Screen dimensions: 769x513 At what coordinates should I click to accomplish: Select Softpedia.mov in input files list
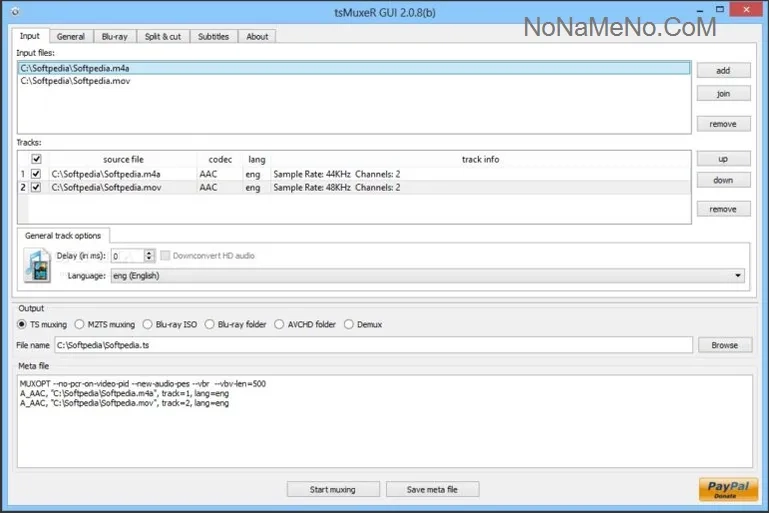click(75, 81)
